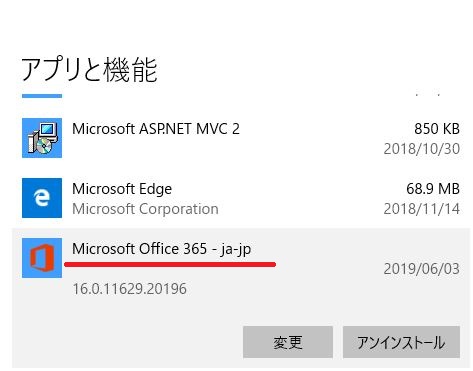
Task: Click the アンインストール button for Office 365
Action: [x=401, y=342]
